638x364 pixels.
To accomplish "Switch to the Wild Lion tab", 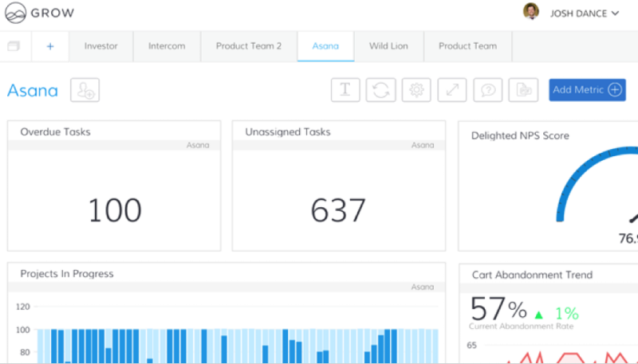I will tap(388, 46).
